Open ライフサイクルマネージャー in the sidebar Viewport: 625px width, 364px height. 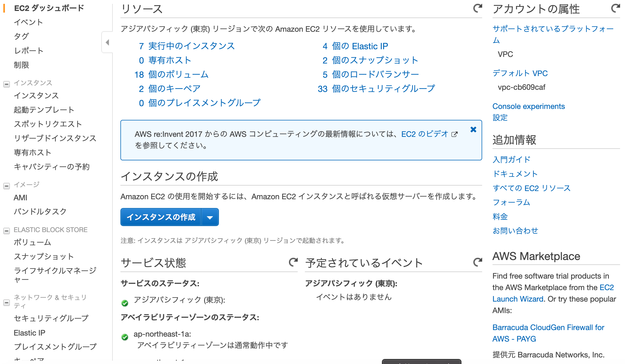click(x=55, y=275)
